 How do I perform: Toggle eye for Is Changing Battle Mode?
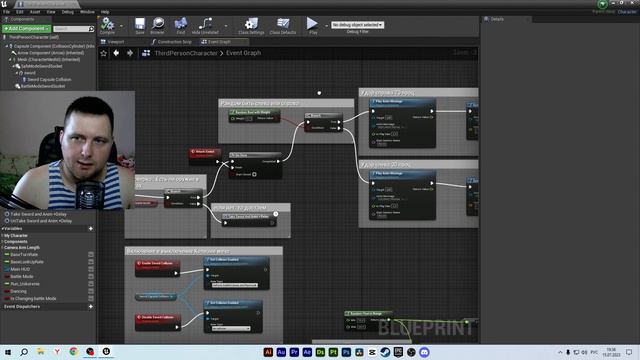click(x=91, y=299)
